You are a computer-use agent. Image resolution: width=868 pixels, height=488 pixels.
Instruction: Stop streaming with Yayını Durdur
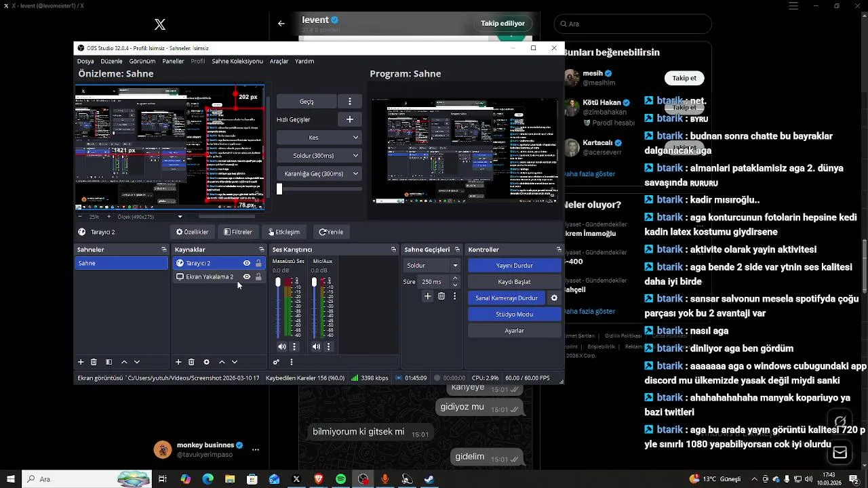coord(515,266)
